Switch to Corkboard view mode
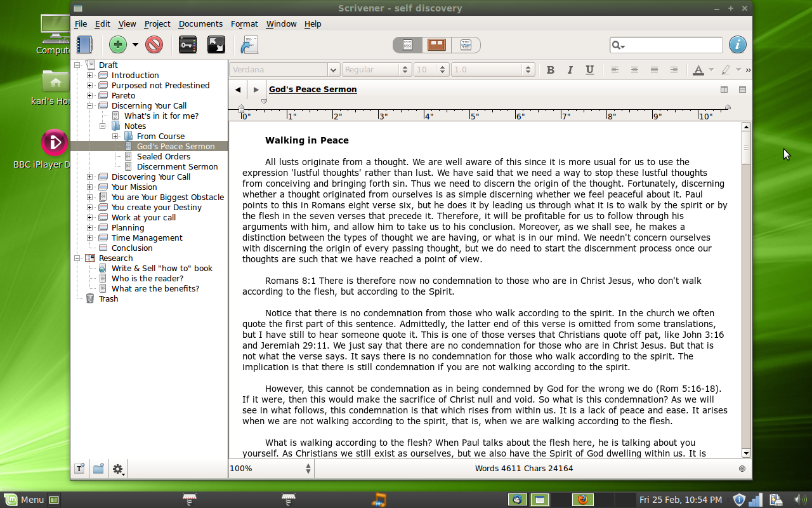This screenshot has height=508, width=812. [x=436, y=45]
